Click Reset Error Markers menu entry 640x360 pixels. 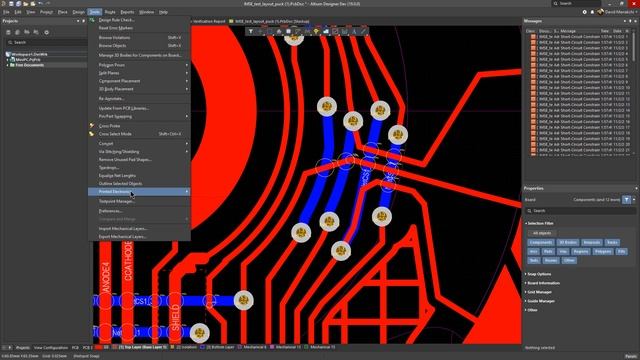tap(139, 28)
